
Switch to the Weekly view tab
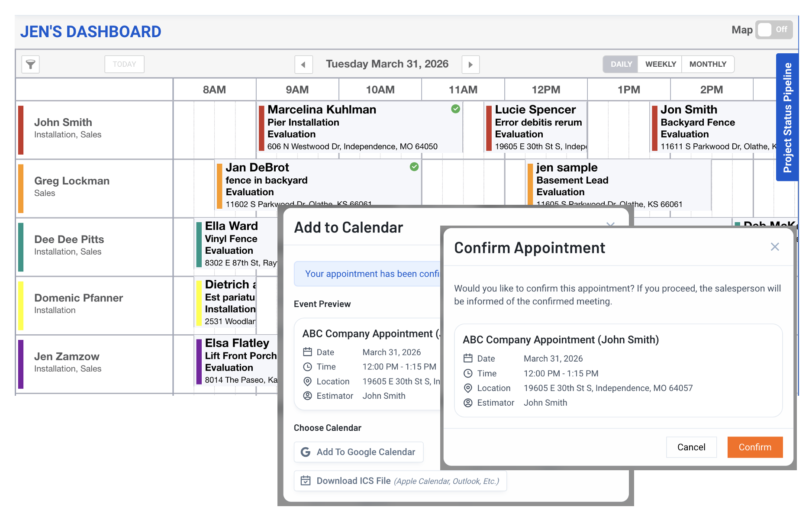click(x=661, y=64)
